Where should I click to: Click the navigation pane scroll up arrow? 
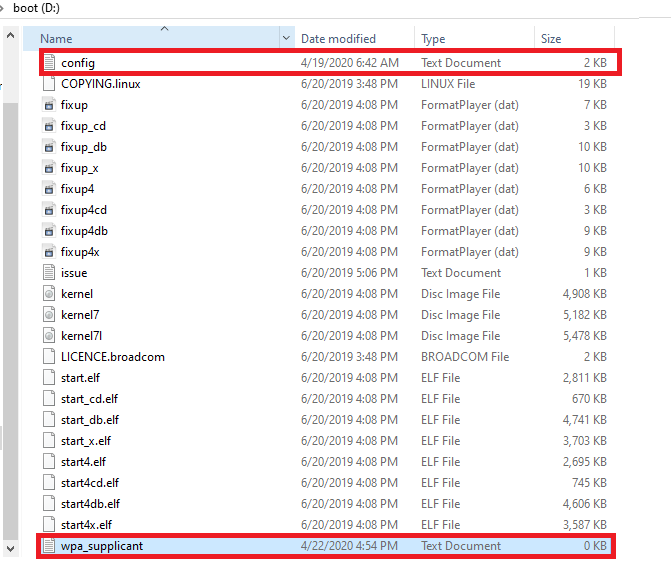pyautogui.click(x=11, y=35)
